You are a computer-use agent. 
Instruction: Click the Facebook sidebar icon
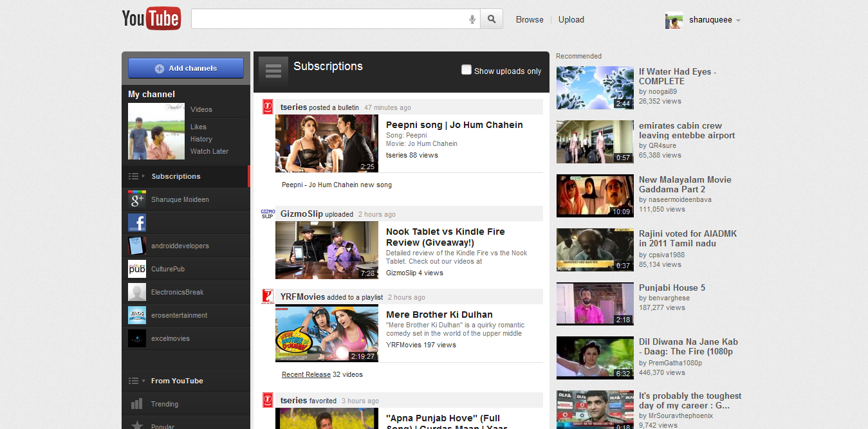(137, 223)
